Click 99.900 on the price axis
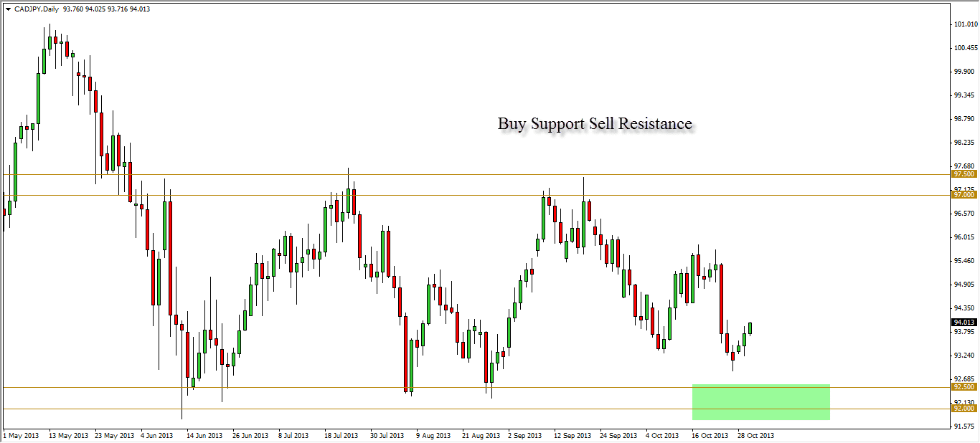 [964, 72]
